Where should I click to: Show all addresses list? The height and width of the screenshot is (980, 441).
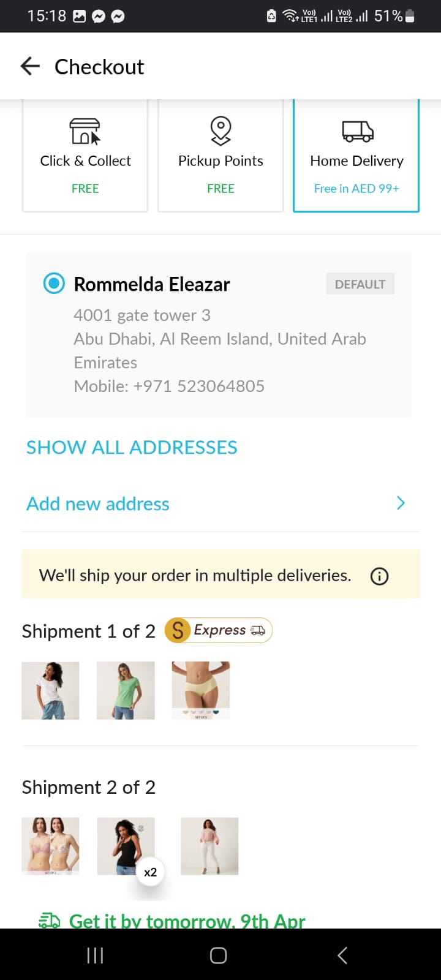(132, 447)
